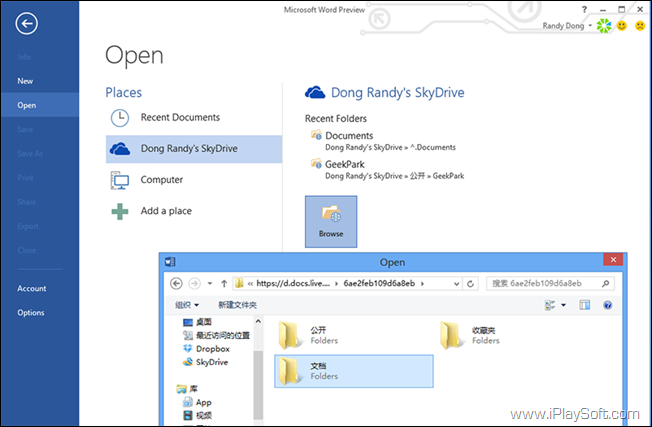This screenshot has height=427, width=652.
Task: Open the Documents recent folder link
Action: coord(349,136)
